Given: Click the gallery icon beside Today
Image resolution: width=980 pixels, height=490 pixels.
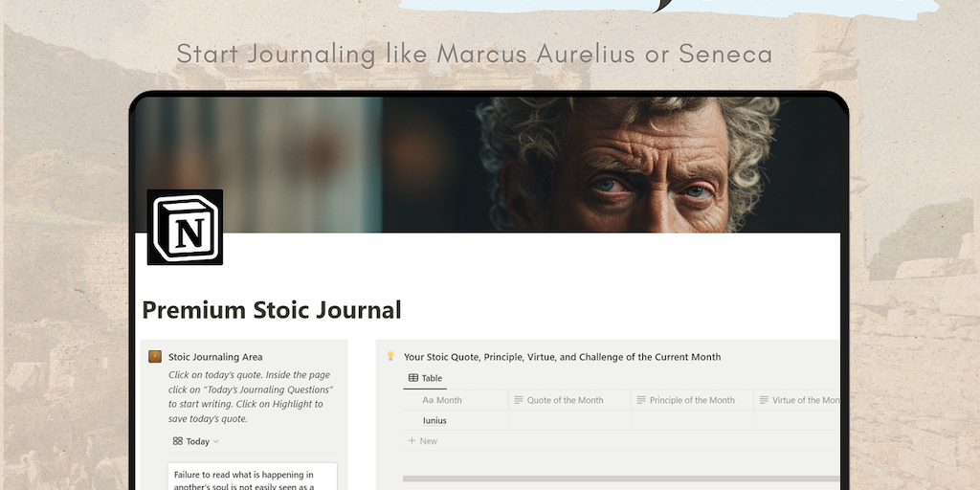Looking at the screenshot, I should coord(178,441).
